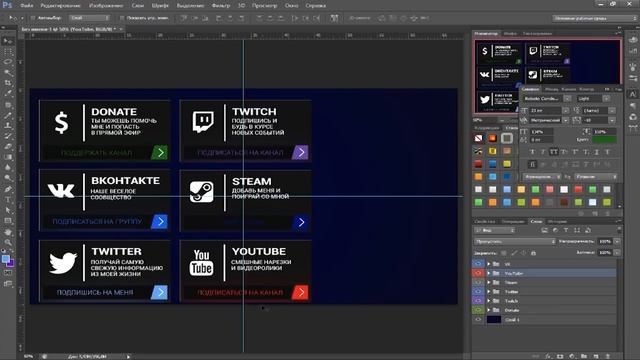Screen dimensions: 640x360
Task: Select the Rectangular Marquee tool
Action: click(x=8, y=51)
